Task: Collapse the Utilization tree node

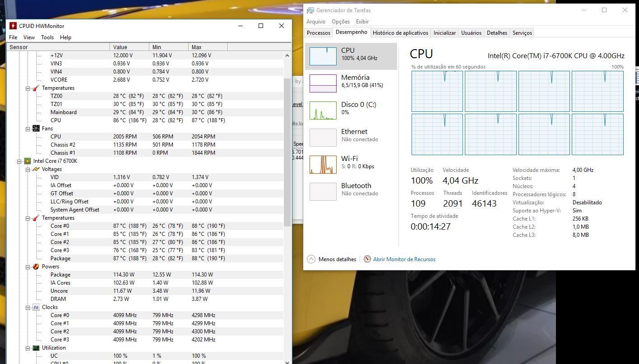Action: [28, 348]
